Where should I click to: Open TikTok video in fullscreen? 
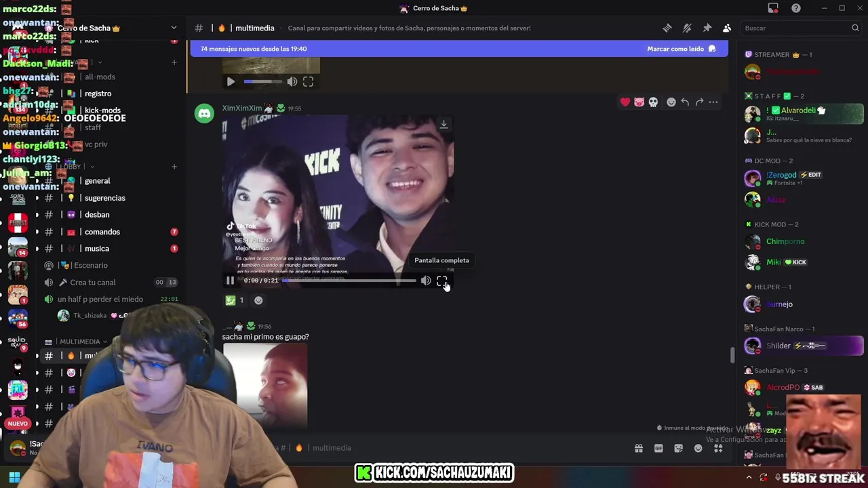pyautogui.click(x=441, y=281)
